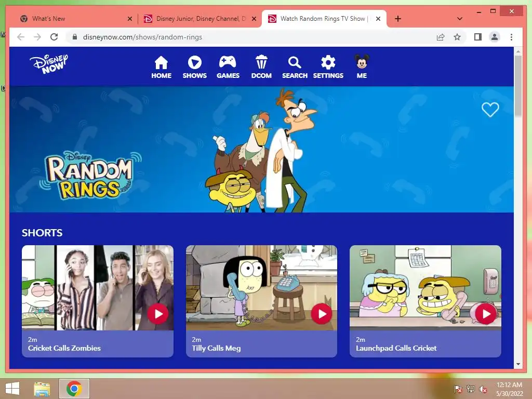This screenshot has height=399, width=532.
Task: Go back in browser history
Action: 21,37
